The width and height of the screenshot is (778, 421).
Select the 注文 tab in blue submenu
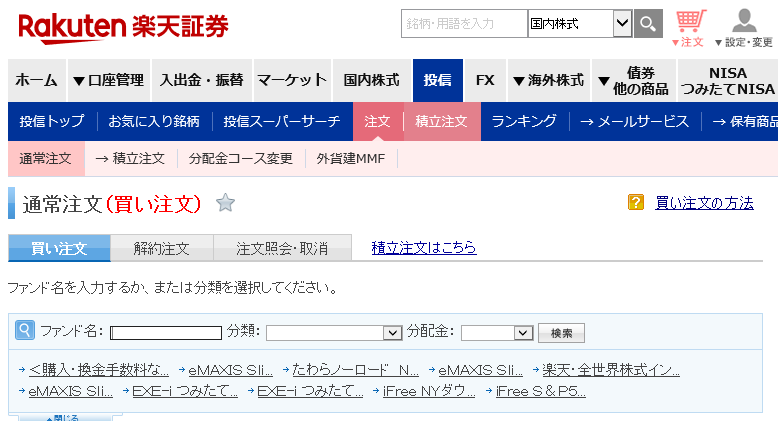(x=378, y=121)
